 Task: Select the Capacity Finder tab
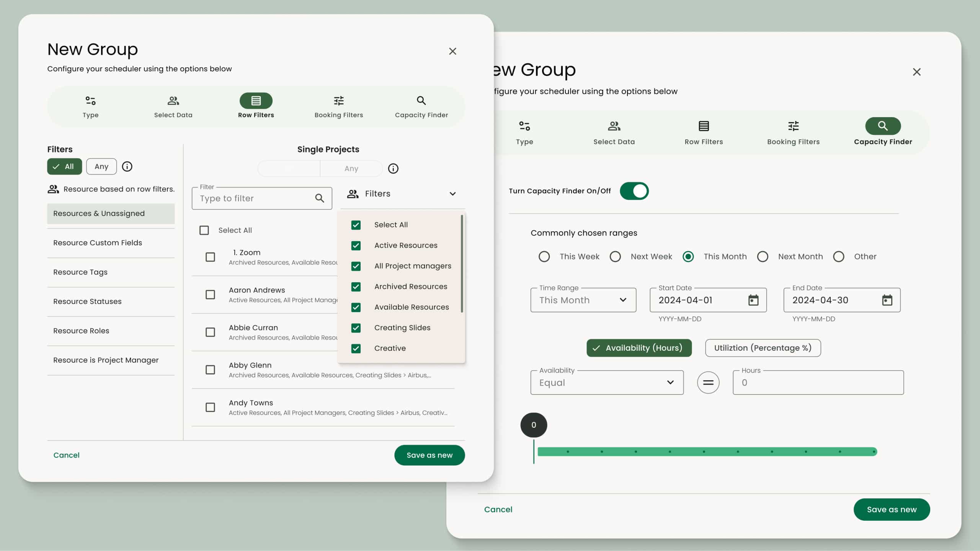pyautogui.click(x=883, y=132)
